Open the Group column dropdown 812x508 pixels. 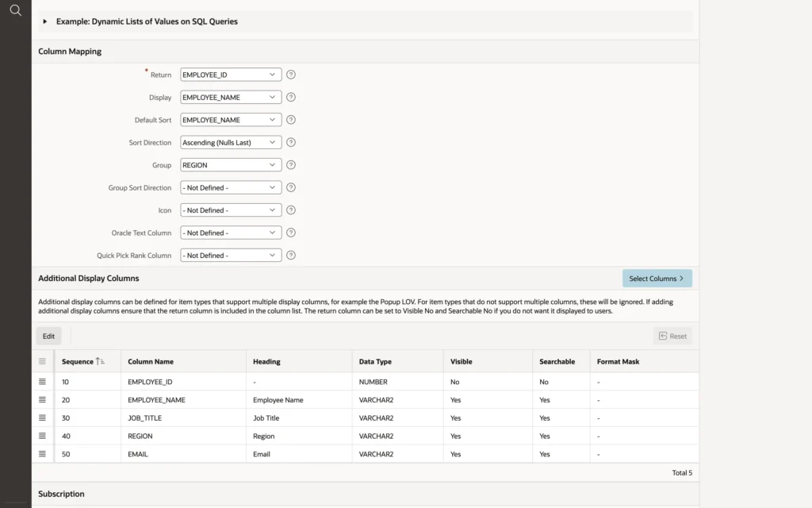pyautogui.click(x=231, y=165)
